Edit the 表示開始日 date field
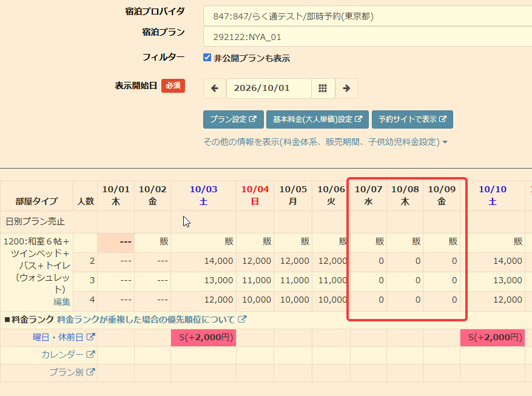The width and height of the screenshot is (532, 396). pyautogui.click(x=269, y=89)
